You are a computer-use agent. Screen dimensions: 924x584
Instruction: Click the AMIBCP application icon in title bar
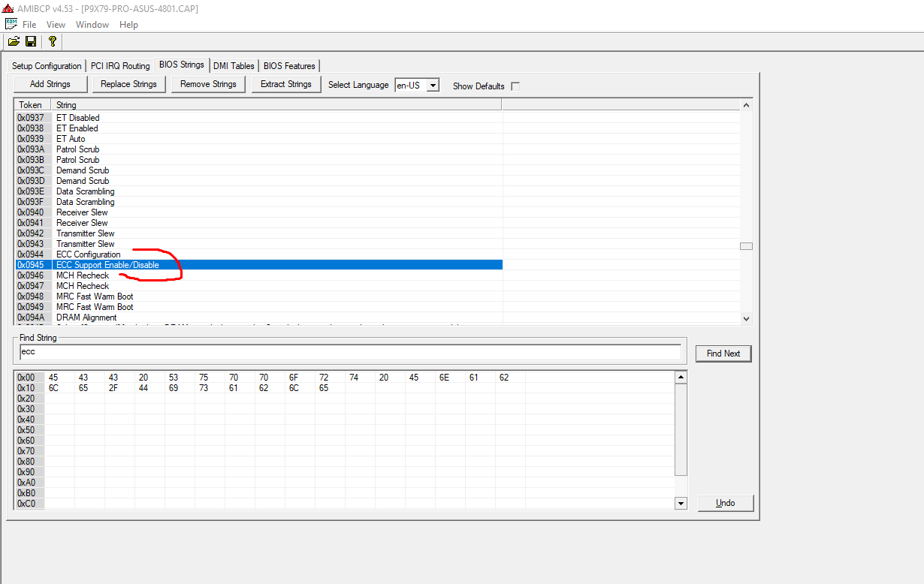coord(8,8)
